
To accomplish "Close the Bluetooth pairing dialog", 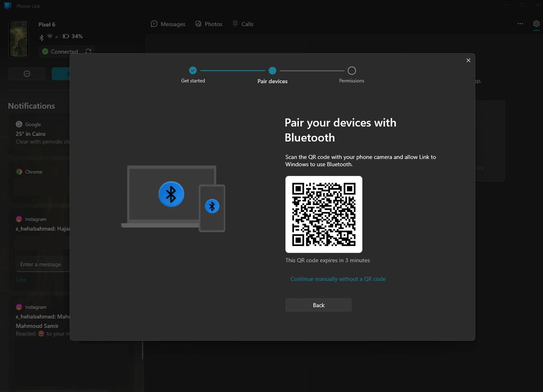I will click(468, 60).
